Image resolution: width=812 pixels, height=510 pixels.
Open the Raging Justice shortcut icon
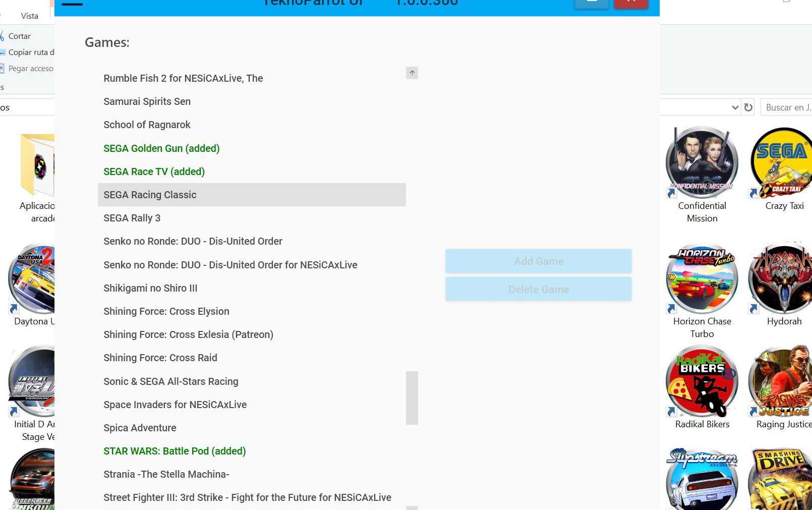(781, 381)
